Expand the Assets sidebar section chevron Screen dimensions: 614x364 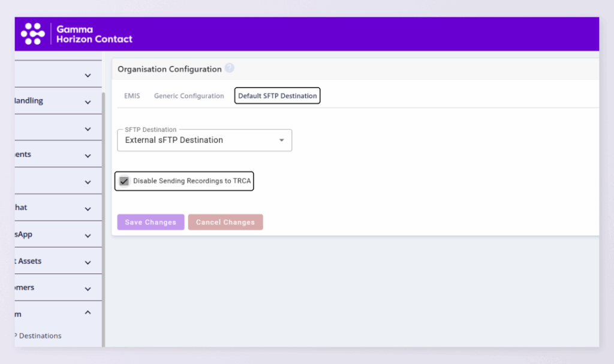click(88, 262)
